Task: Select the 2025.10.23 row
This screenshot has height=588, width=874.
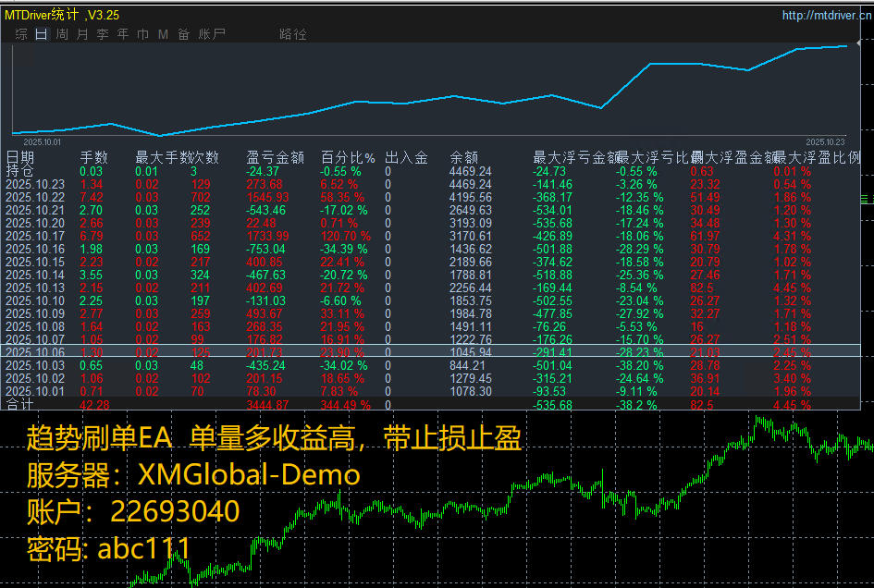Action: 430,185
